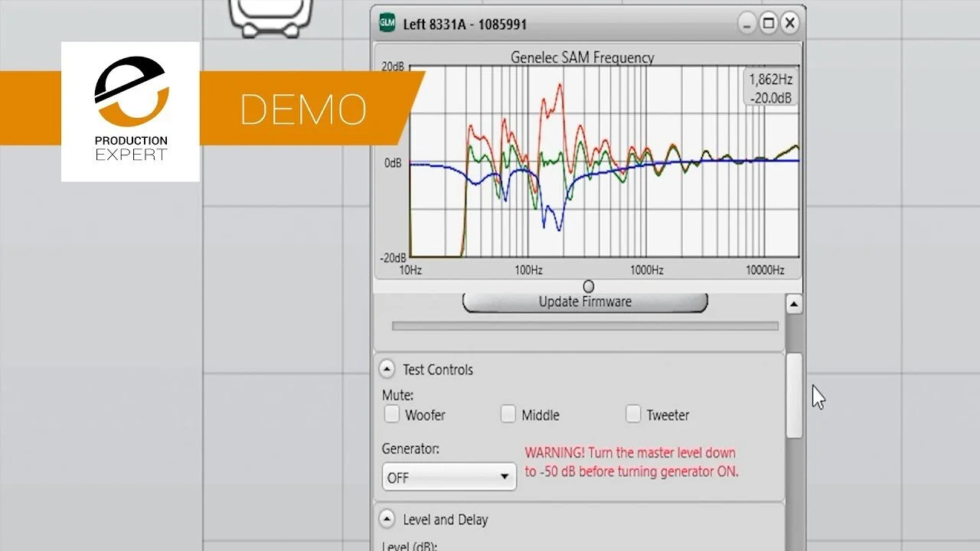
Task: Click the Generator: label
Action: (x=410, y=449)
